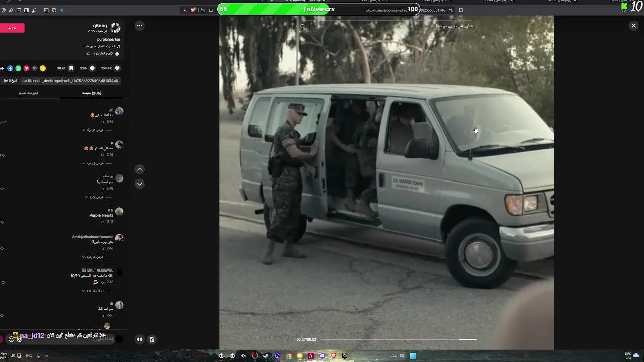Open the original sound music link
Image resolution: width=644 pixels, height=362 pixels.
pyautogui.click(x=102, y=46)
